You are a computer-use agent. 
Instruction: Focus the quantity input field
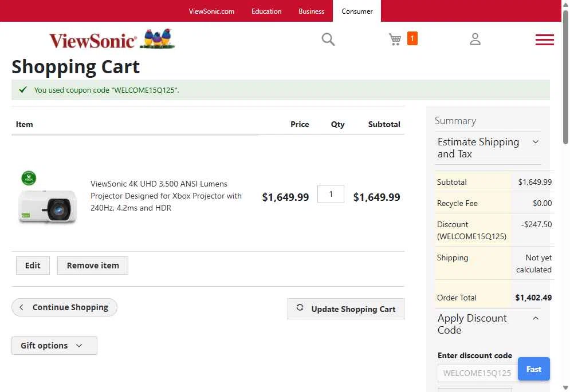click(331, 194)
